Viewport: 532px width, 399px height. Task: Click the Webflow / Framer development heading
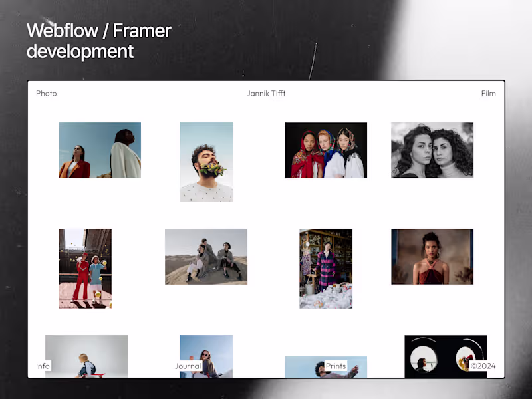97,41
